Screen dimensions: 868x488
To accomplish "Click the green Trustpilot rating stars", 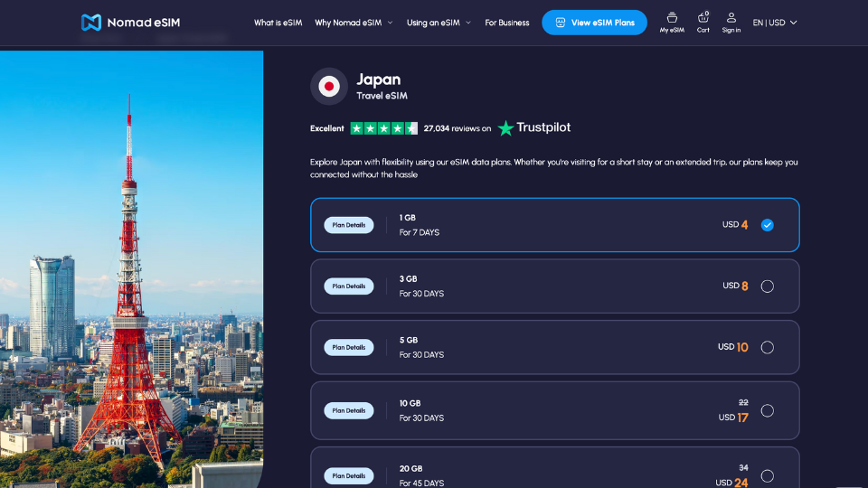I will (383, 128).
